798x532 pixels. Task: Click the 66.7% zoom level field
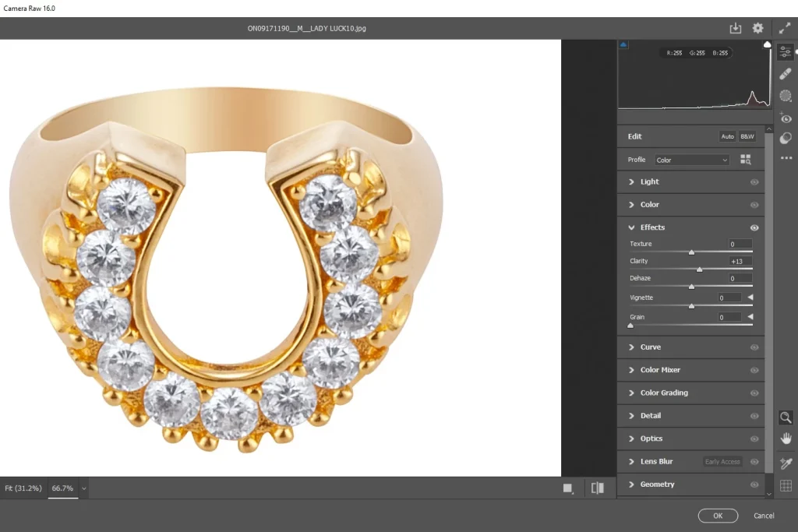(61, 488)
